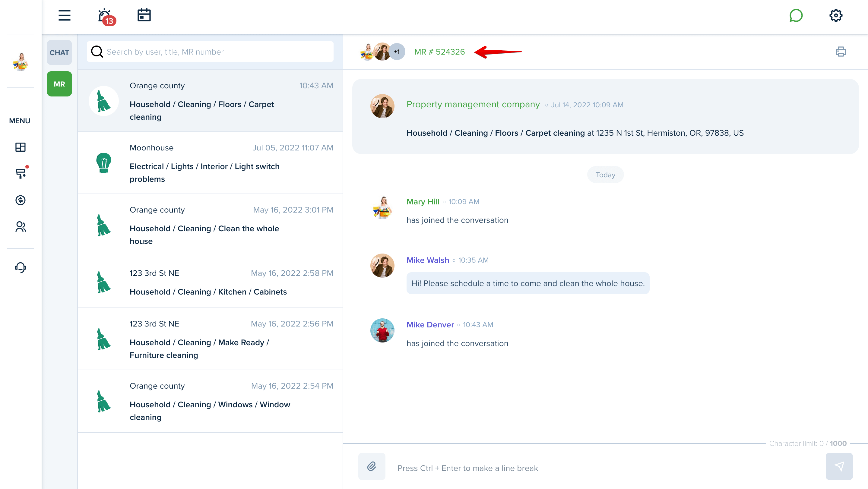The image size is (868, 489).
Task: Select Household / Cleaning / Make Ready / Furniture cleaning
Action: [x=210, y=339]
